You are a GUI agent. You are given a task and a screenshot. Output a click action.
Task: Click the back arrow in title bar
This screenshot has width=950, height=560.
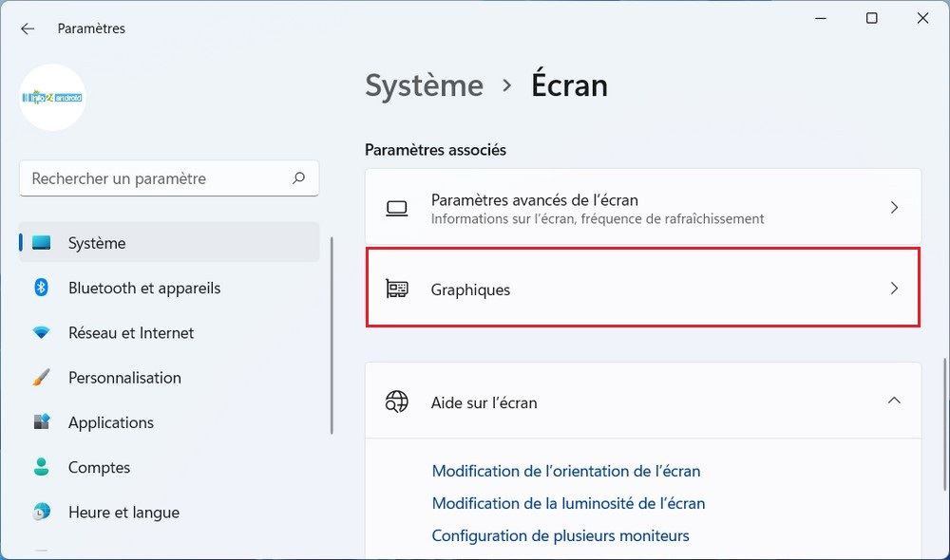tap(28, 28)
